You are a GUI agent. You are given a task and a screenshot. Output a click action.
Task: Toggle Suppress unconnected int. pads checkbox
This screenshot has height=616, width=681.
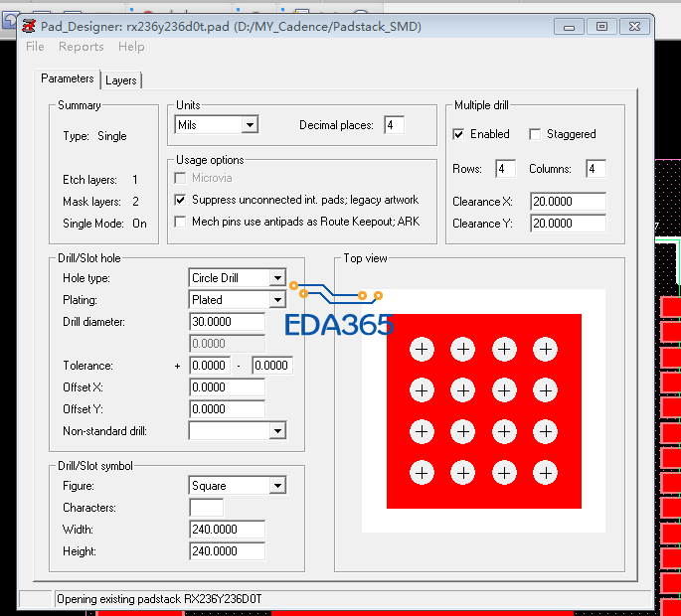[180, 200]
